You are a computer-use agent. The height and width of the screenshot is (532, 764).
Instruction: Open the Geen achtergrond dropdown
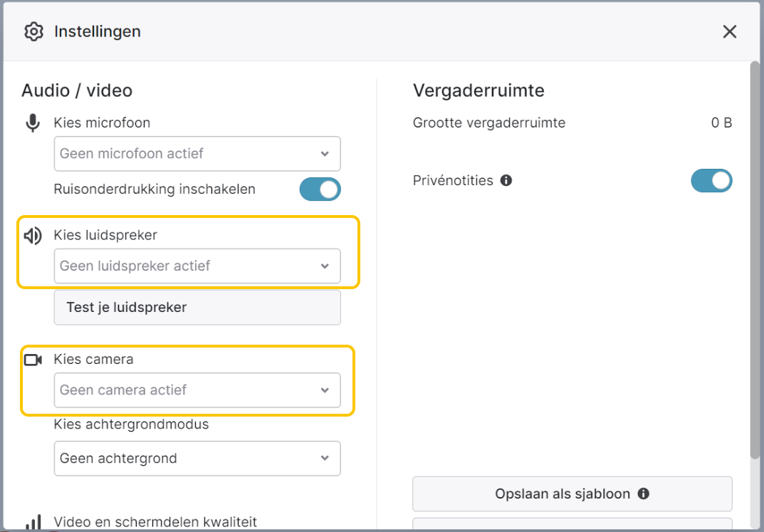pyautogui.click(x=197, y=459)
